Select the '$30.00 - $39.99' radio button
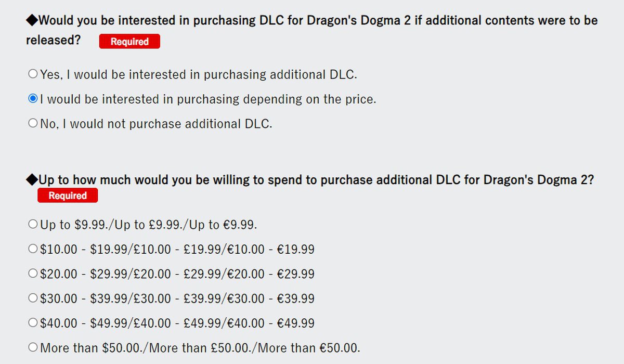 coord(33,298)
